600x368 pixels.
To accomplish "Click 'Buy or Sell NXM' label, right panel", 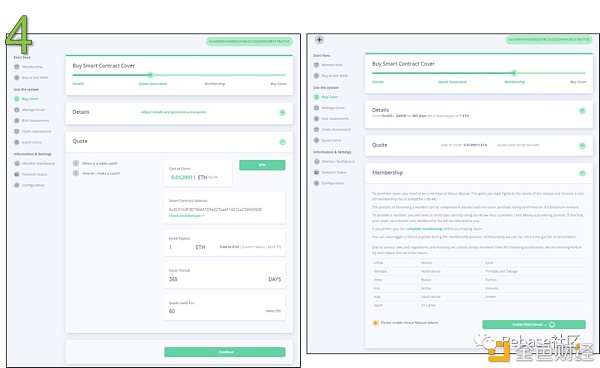I will (334, 76).
